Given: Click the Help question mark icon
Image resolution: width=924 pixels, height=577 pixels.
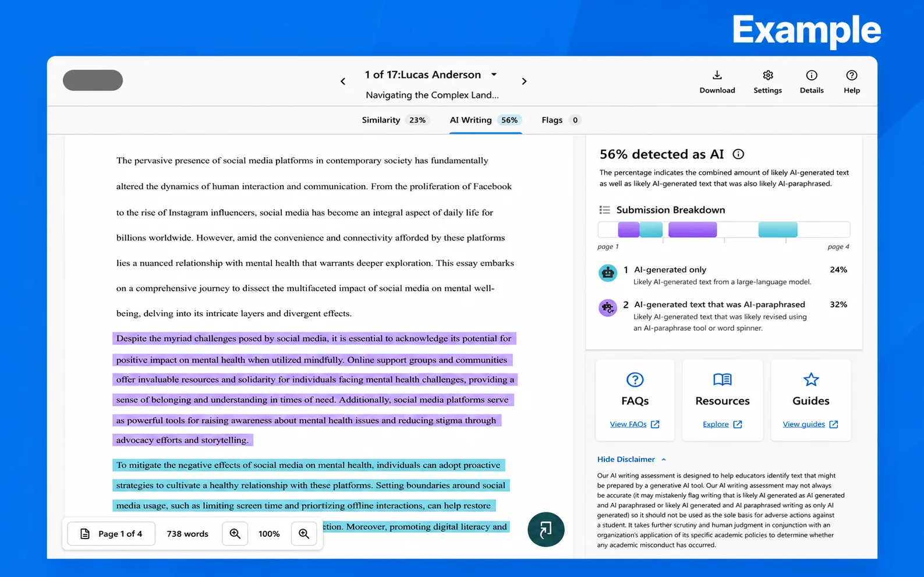Looking at the screenshot, I should pos(852,75).
